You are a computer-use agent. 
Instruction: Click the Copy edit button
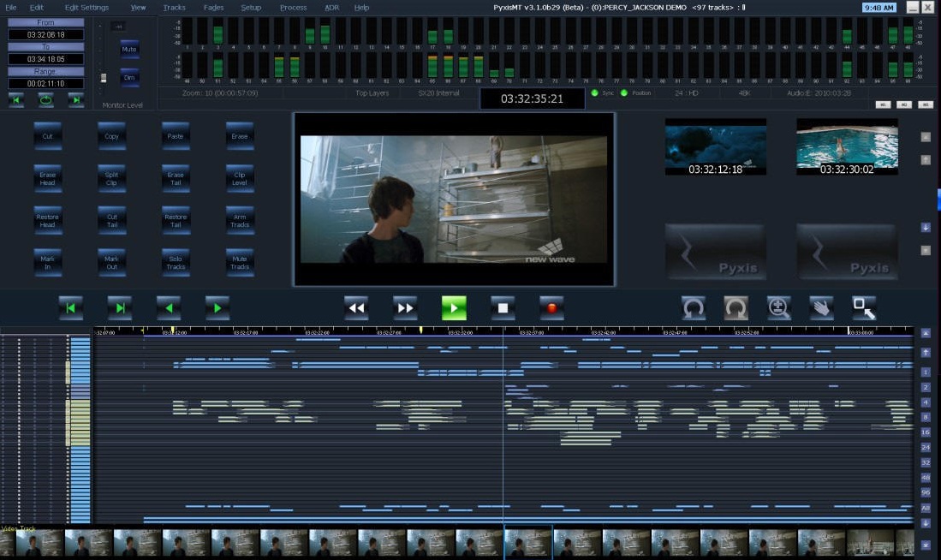(111, 136)
